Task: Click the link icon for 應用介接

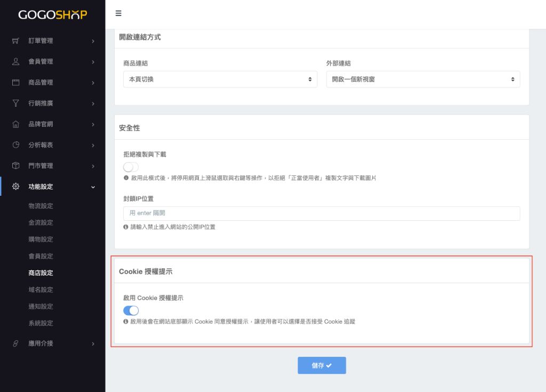Action: coord(15,343)
